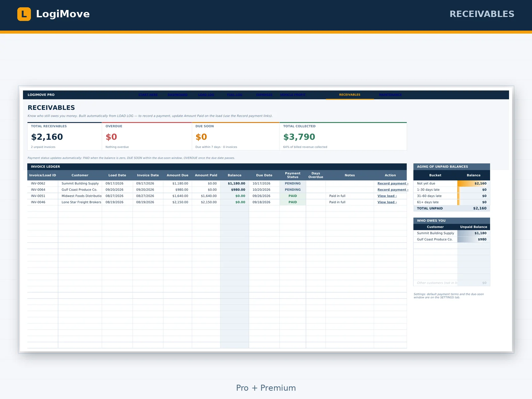This screenshot has width=532, height=399.
Task: Click the PENDING status for INV-0062
Action: (293, 184)
